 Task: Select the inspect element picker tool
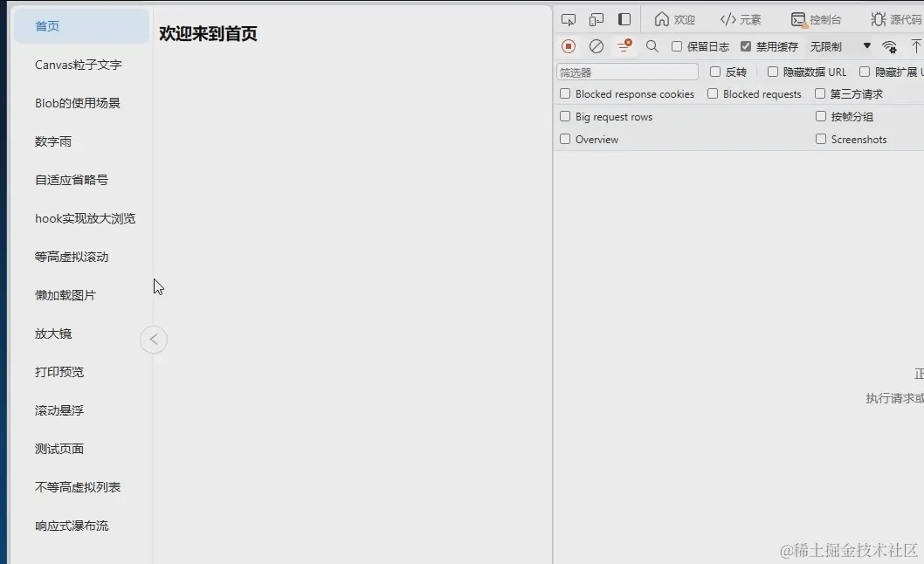point(569,18)
